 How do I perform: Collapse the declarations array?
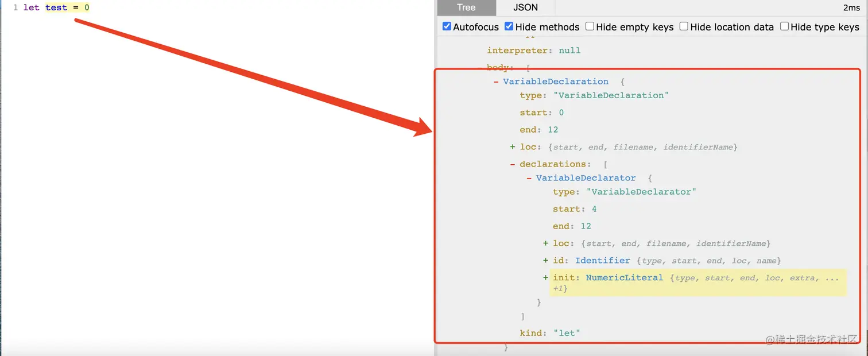click(513, 164)
